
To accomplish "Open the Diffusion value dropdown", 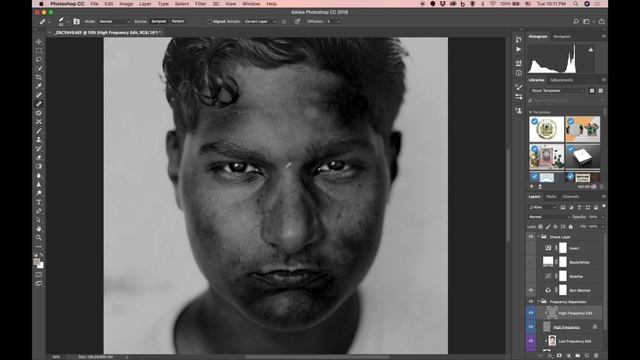I will tap(338, 21).
